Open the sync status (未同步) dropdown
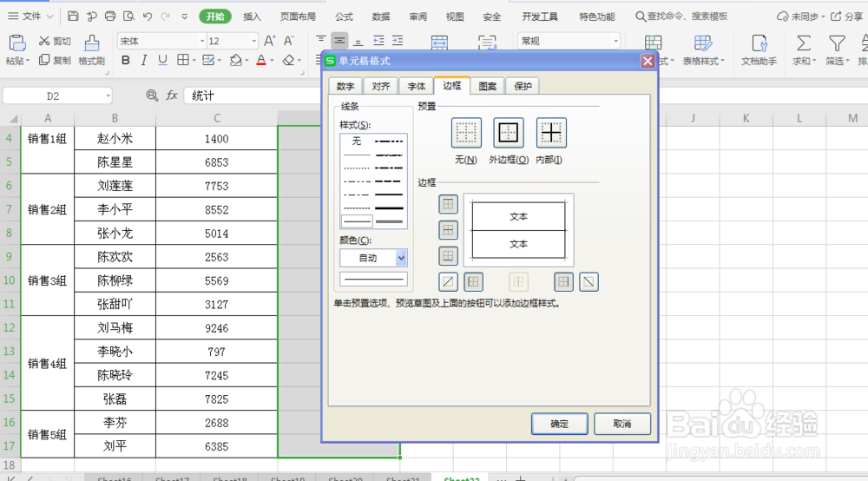Viewport: 868px width, 481px height. point(801,16)
